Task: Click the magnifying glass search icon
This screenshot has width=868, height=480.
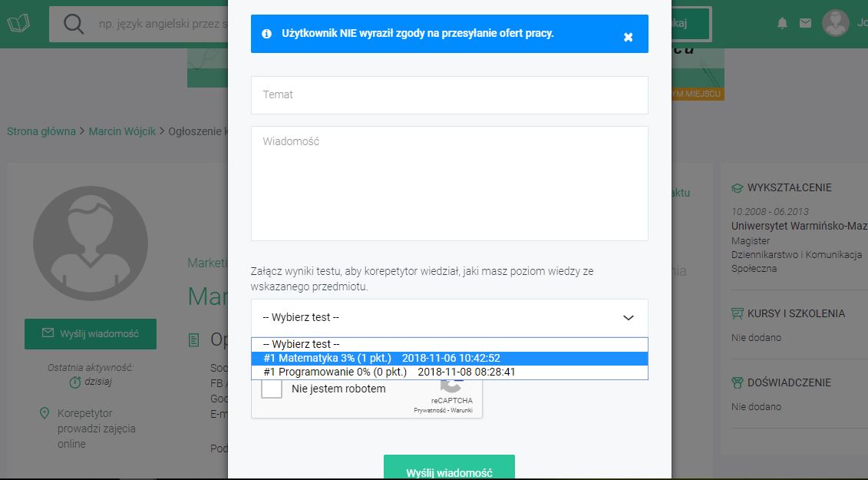Action: point(74,24)
